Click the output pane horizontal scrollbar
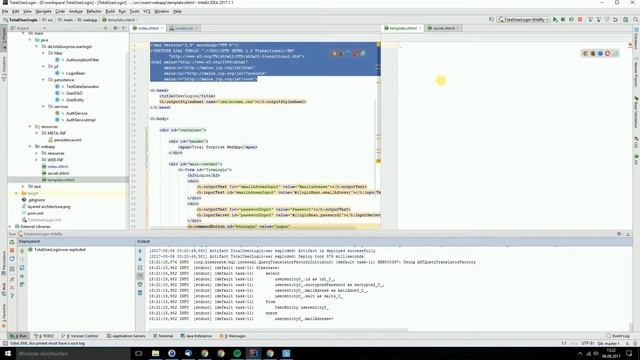This screenshot has height=360, width=640. coord(278,330)
